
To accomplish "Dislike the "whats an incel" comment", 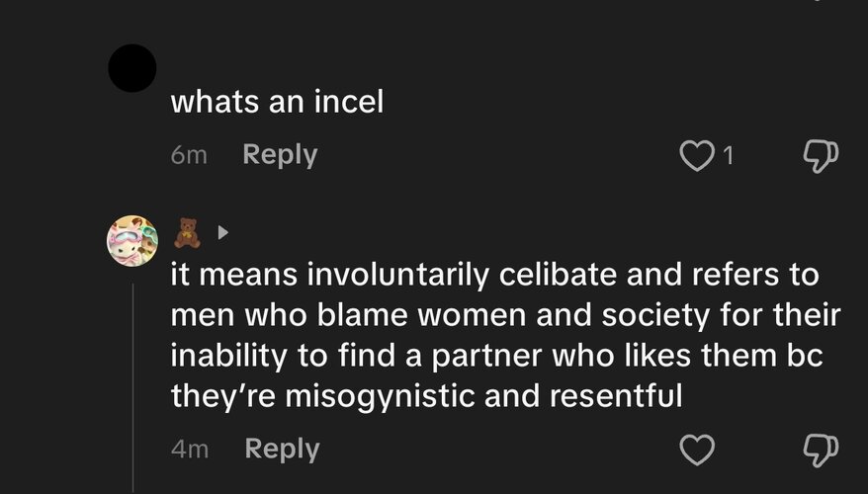I will pyautogui.click(x=821, y=155).
